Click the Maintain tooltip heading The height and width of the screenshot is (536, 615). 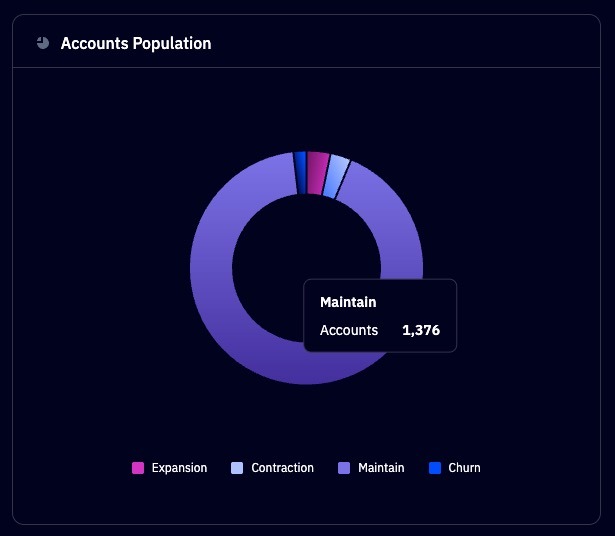(348, 302)
